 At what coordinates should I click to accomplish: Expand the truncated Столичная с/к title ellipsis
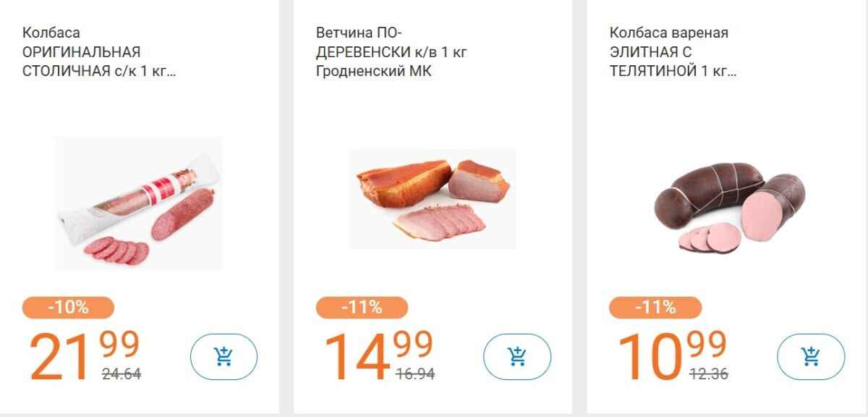(x=171, y=72)
